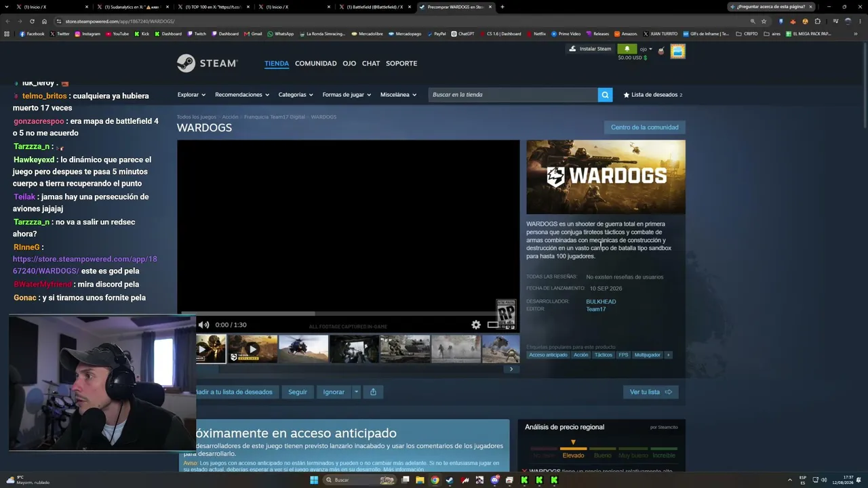Open the CHAT menu item

coord(371,63)
